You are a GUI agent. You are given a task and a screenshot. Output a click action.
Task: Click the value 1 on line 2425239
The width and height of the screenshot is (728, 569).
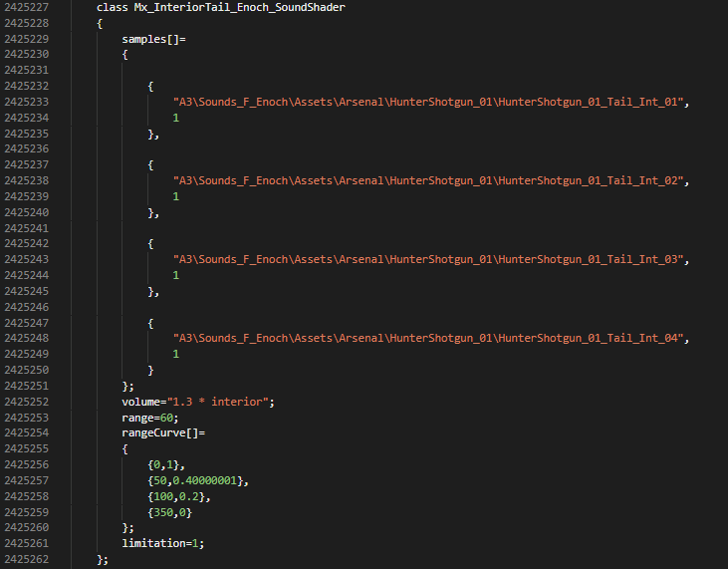coord(176,196)
